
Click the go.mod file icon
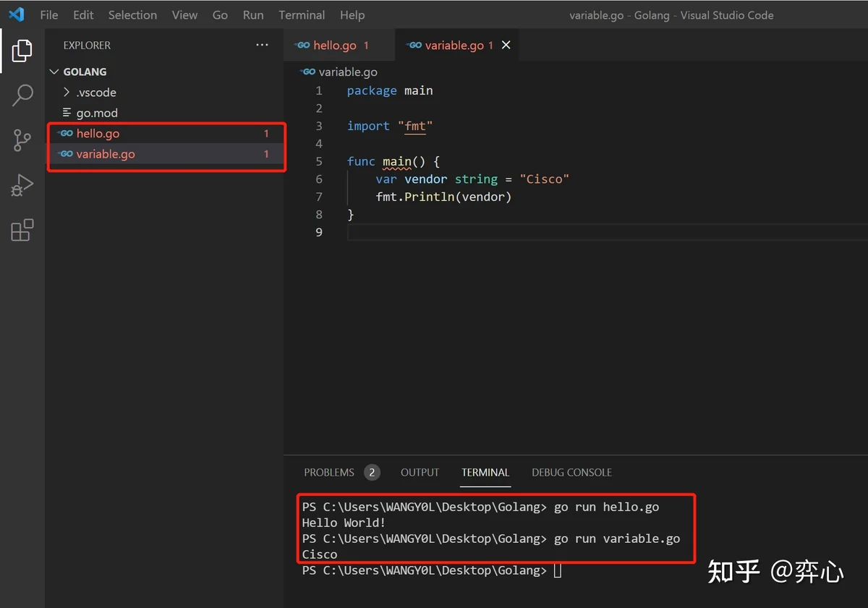[67, 113]
